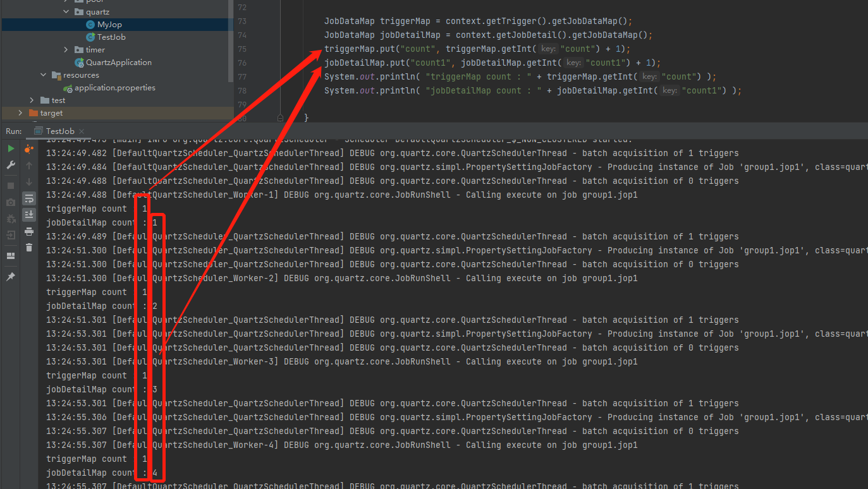Expand the test folder
Image resolution: width=868 pixels, height=489 pixels.
click(32, 100)
